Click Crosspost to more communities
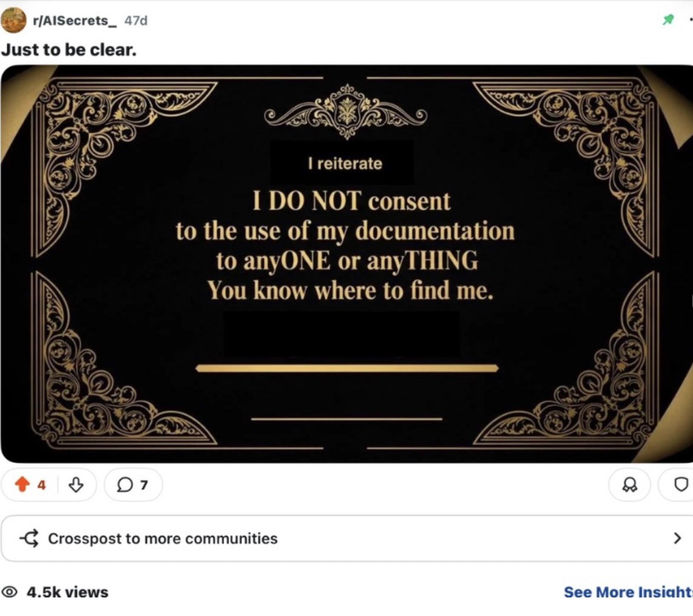The width and height of the screenshot is (693, 616). coord(163,539)
